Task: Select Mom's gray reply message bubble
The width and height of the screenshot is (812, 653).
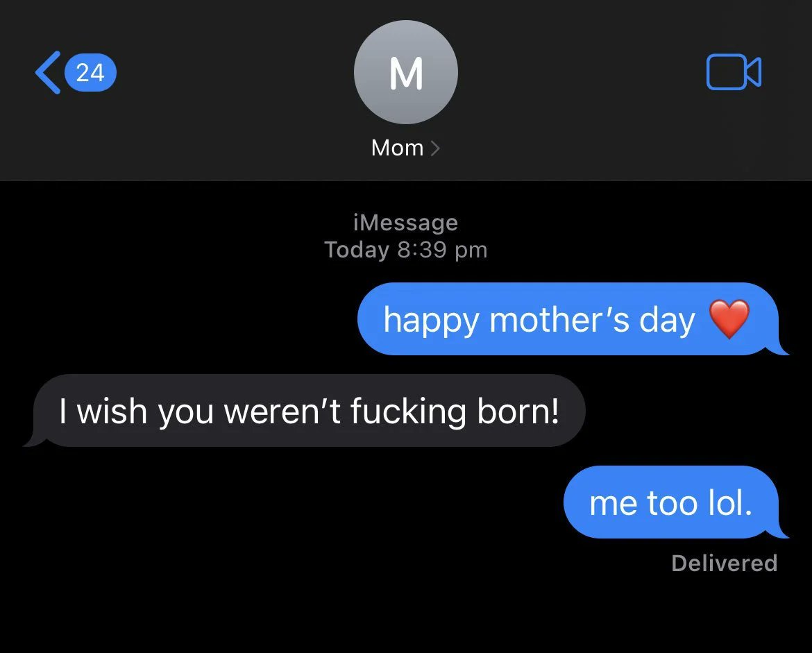Action: (309, 411)
